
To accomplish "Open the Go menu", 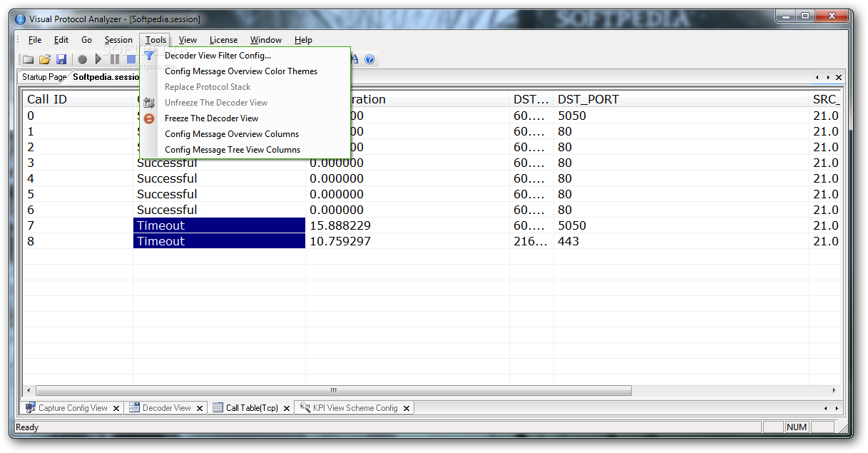I will tap(86, 40).
